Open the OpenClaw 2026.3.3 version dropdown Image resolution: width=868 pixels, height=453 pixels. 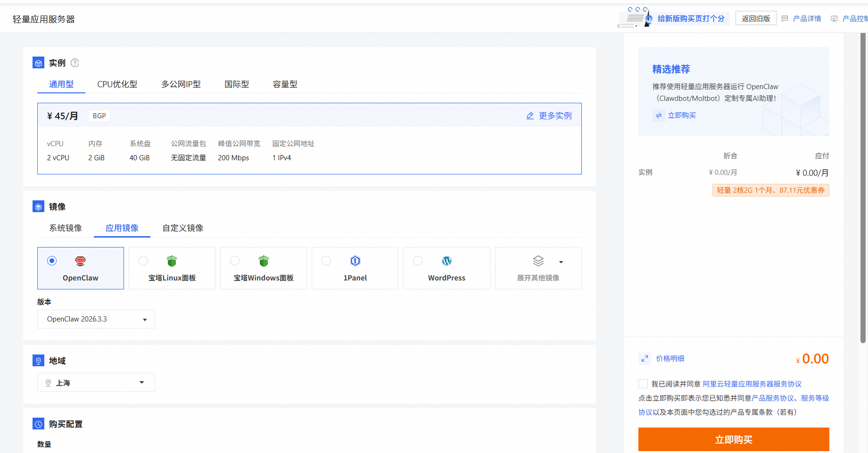(96, 319)
